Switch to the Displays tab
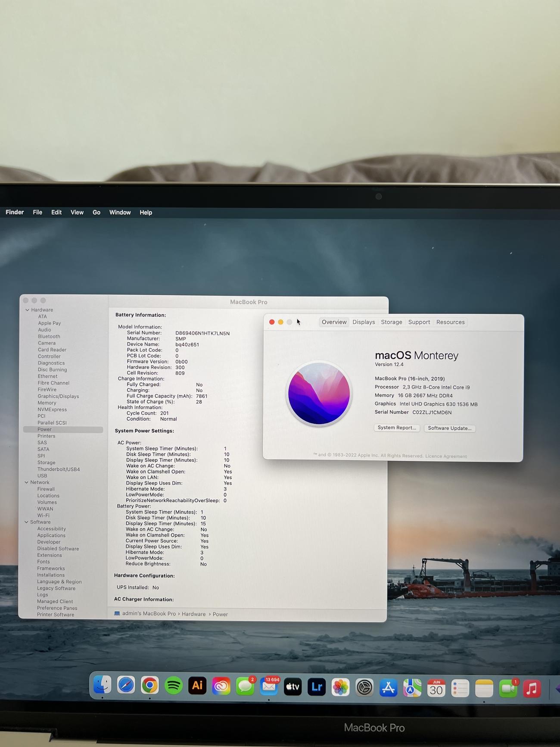 364,322
